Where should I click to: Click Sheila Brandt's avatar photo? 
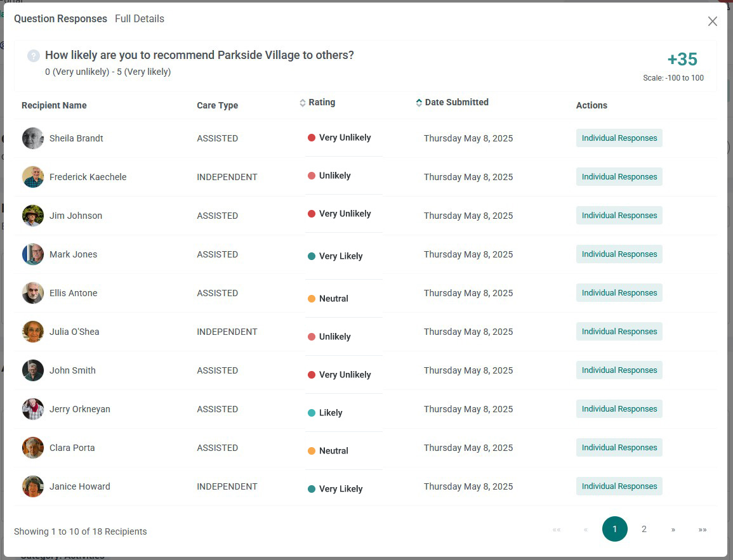33,138
